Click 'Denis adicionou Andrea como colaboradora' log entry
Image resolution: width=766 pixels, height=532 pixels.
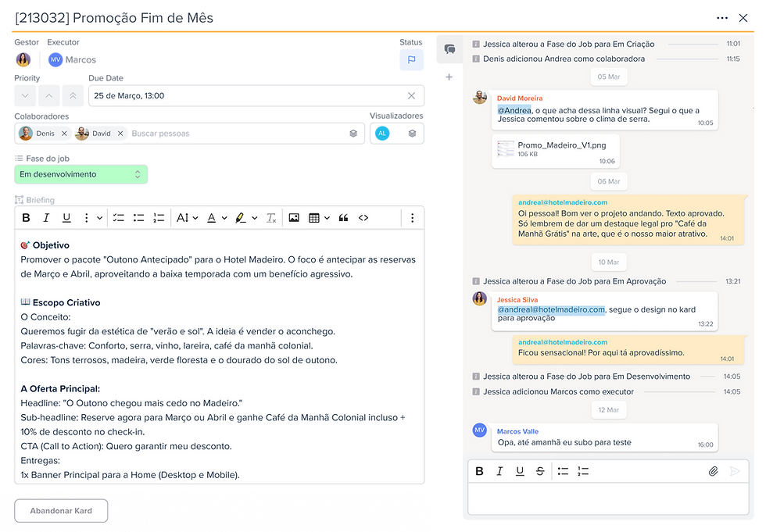pyautogui.click(x=564, y=59)
